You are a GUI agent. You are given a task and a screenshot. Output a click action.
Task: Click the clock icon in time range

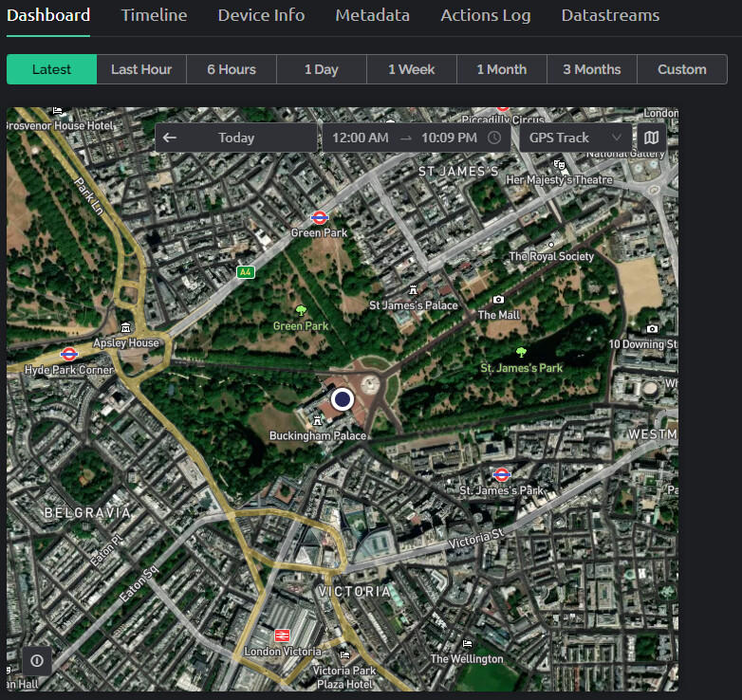pyautogui.click(x=494, y=138)
